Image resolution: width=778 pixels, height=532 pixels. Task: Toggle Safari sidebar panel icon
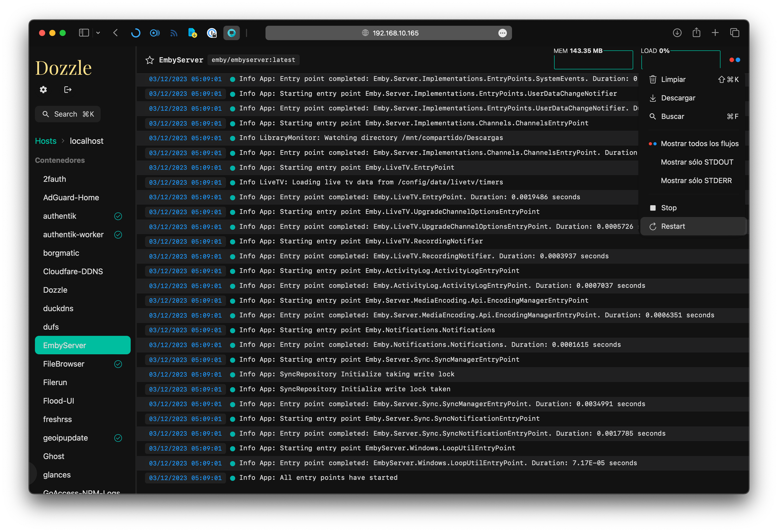click(x=84, y=33)
